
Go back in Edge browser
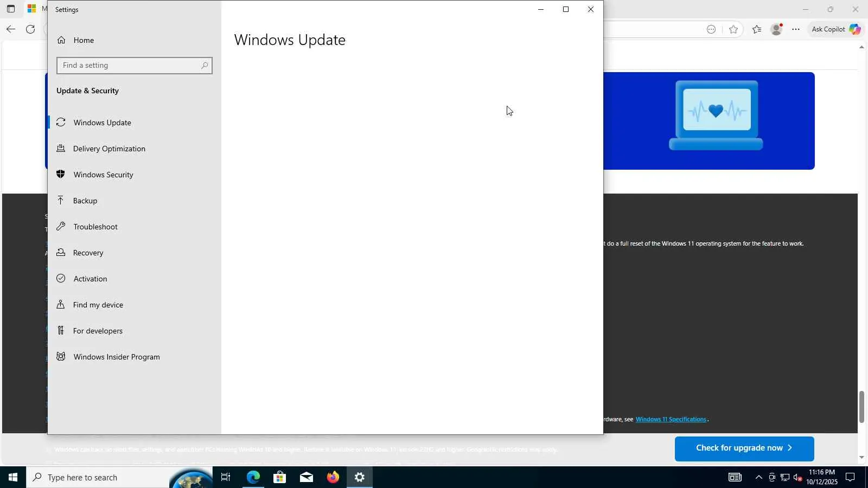tap(11, 29)
